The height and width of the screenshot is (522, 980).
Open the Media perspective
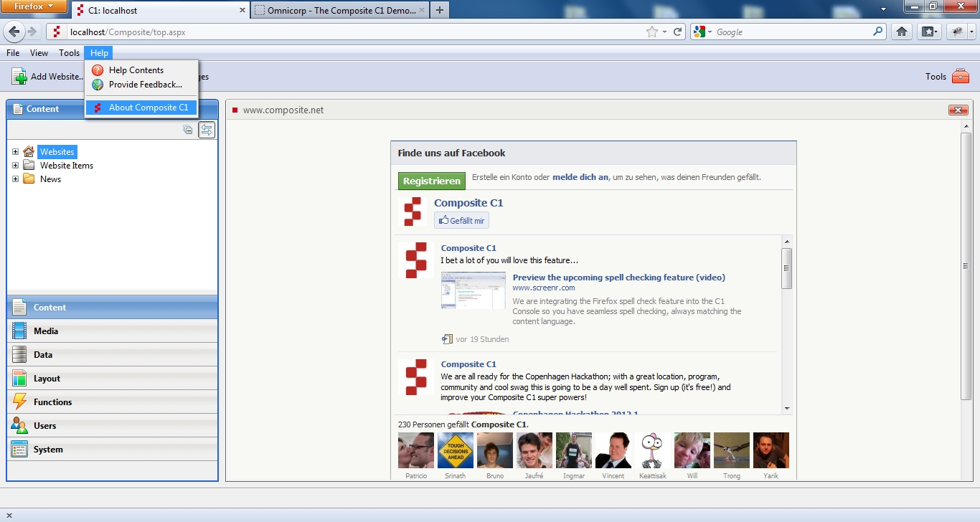tap(46, 331)
